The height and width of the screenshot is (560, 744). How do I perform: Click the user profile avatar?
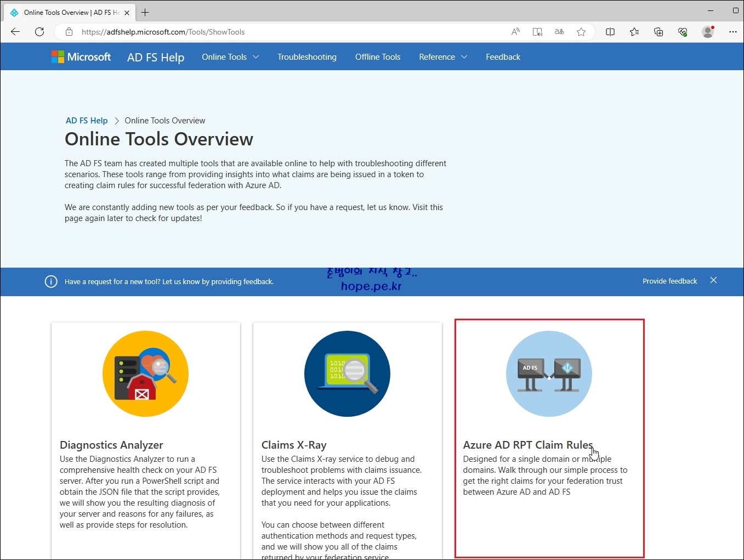[708, 32]
